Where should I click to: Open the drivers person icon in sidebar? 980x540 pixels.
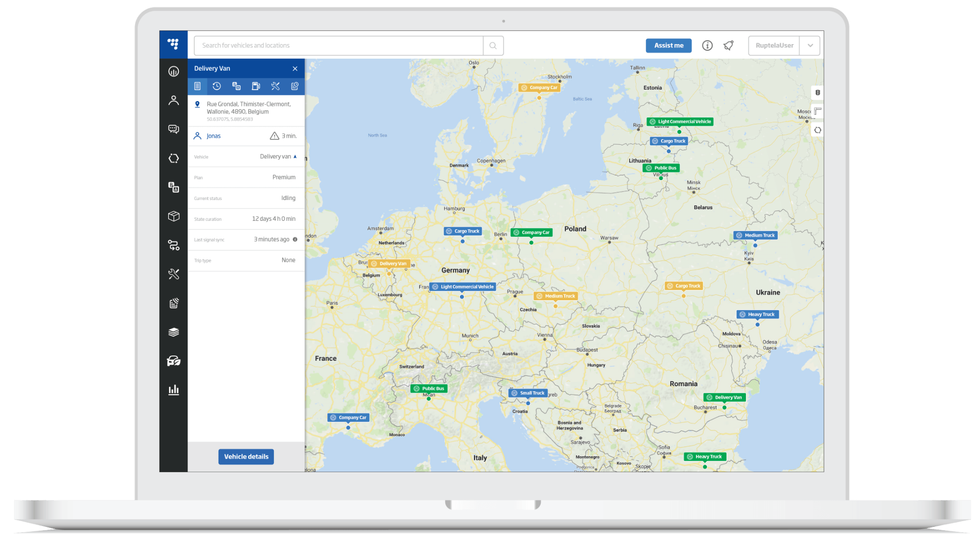[174, 100]
